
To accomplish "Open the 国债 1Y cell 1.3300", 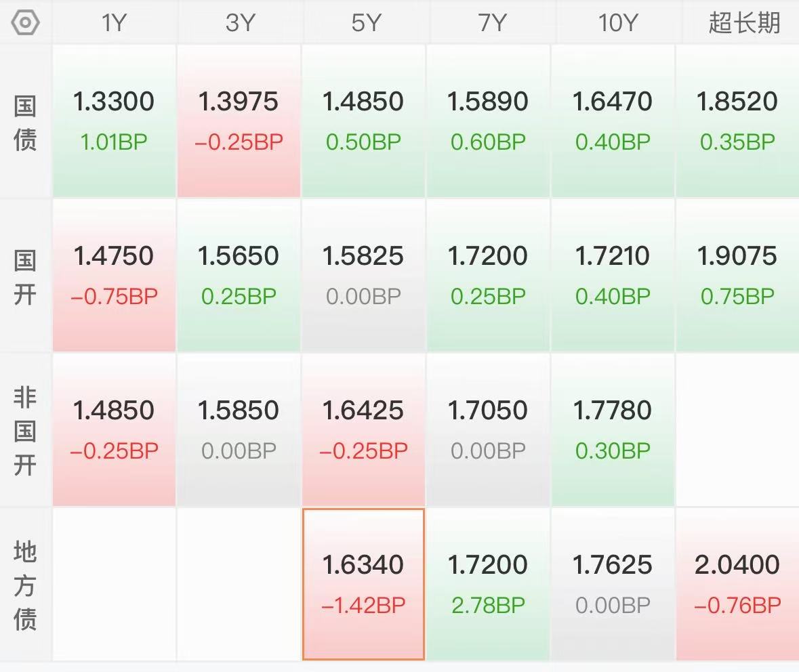I will click(114, 121).
